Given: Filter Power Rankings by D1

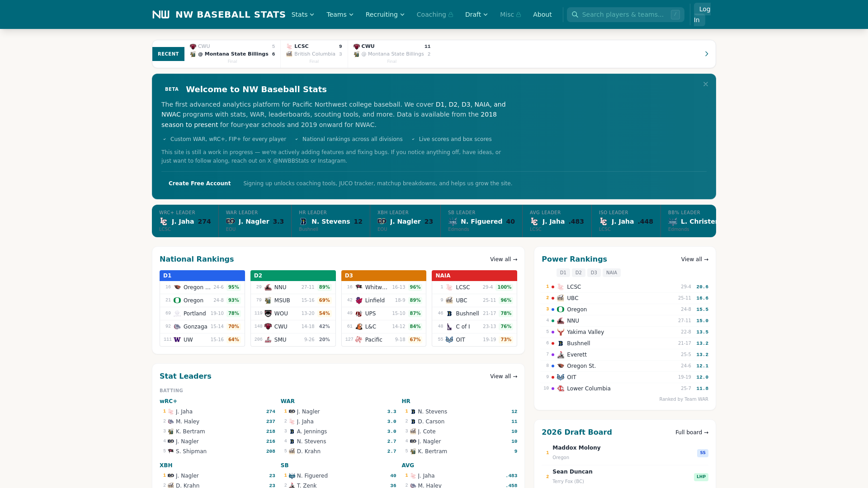Looking at the screenshot, I should [563, 272].
